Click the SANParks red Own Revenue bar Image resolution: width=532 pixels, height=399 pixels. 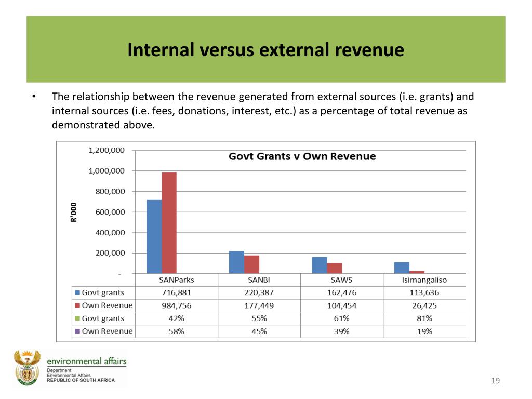pyautogui.click(x=169, y=223)
